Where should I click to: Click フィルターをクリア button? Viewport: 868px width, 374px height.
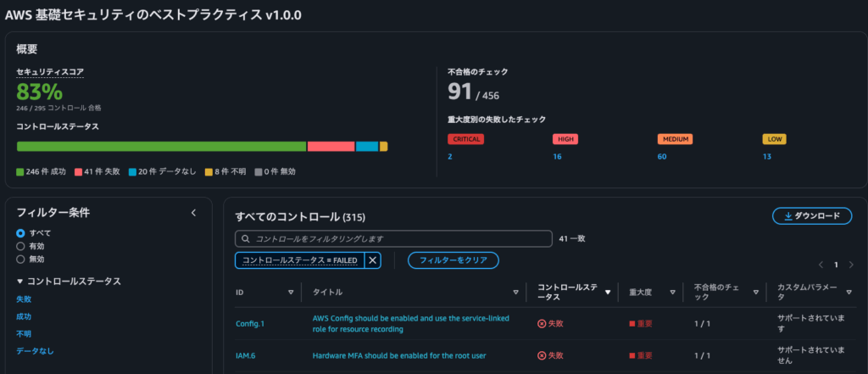453,260
